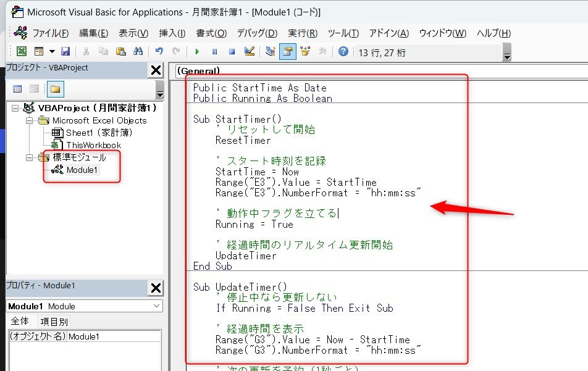588x371 pixels.
Task: Click the VBA icon left of ファイル menu
Action: click(x=20, y=33)
